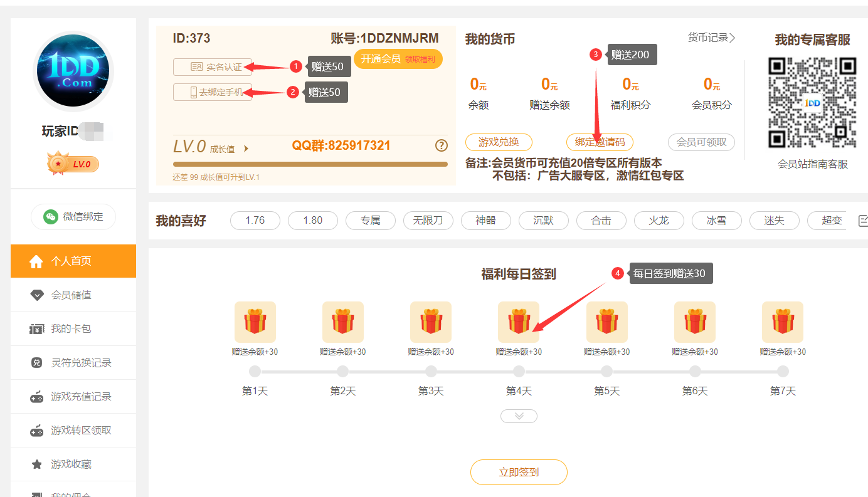Image resolution: width=868 pixels, height=497 pixels.
Task: Click the customer service QR code
Action: click(x=812, y=102)
